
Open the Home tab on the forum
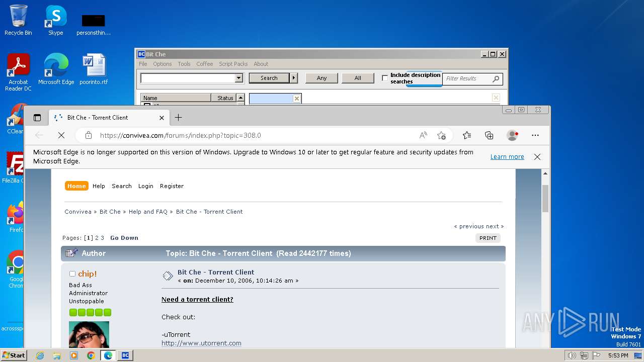pyautogui.click(x=76, y=186)
